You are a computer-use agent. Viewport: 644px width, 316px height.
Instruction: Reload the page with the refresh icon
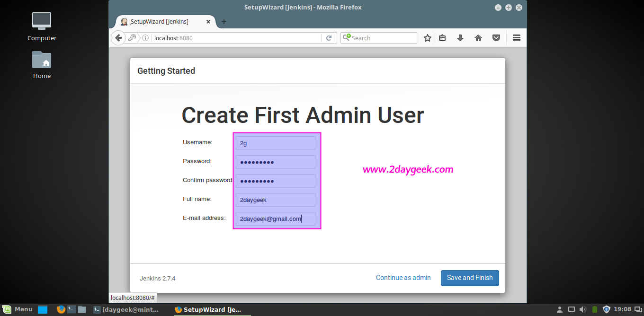329,38
